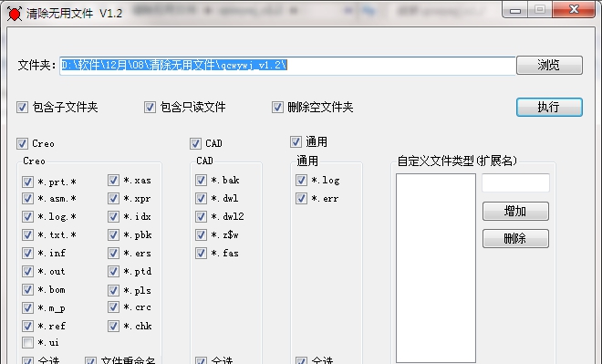
Task: Toggle the *.asm.* checkbox
Action: click(27, 199)
